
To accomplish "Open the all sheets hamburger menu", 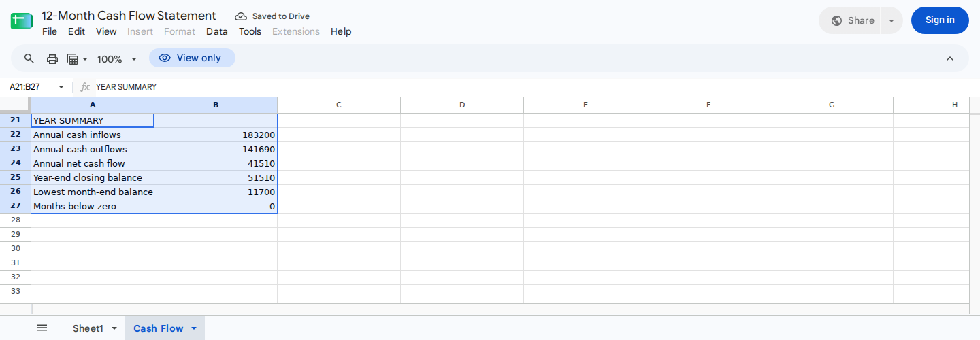I will pos(42,328).
